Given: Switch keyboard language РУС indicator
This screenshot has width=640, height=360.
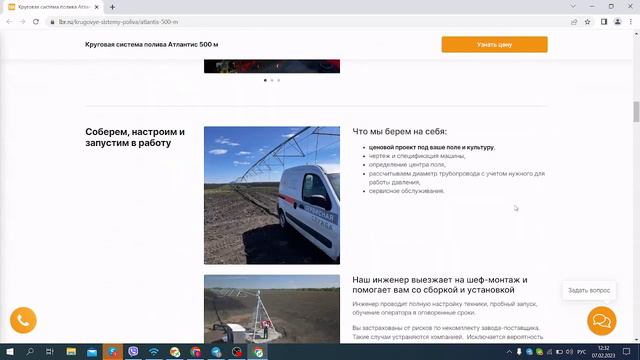Looking at the screenshot, I should pos(582,352).
